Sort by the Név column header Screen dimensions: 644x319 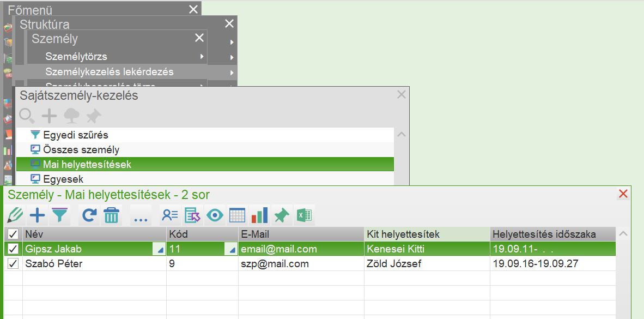click(94, 234)
